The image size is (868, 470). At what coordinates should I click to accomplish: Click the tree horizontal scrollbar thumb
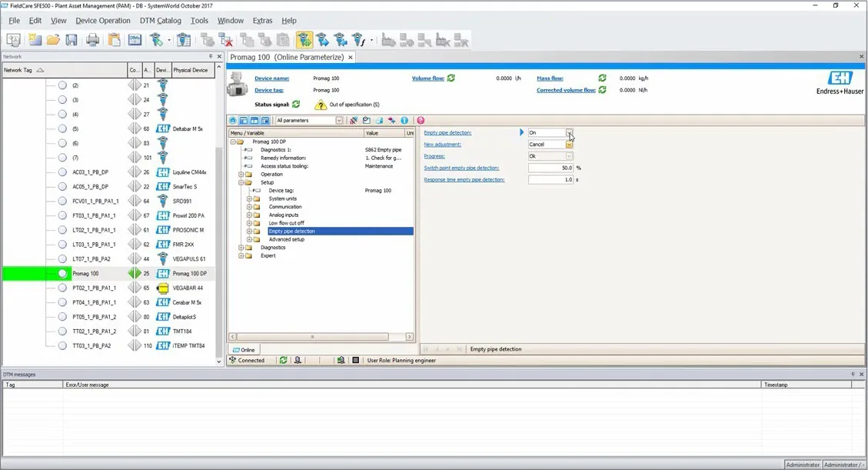[x=312, y=337]
